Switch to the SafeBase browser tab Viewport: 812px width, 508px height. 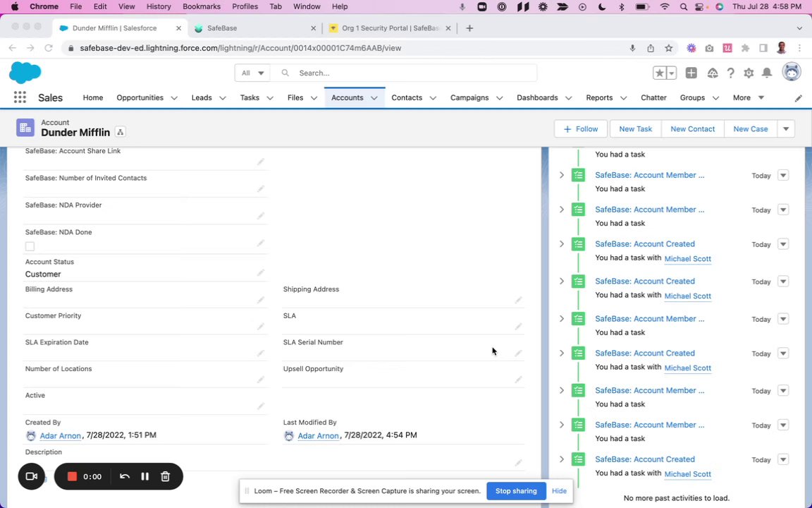[254, 28]
